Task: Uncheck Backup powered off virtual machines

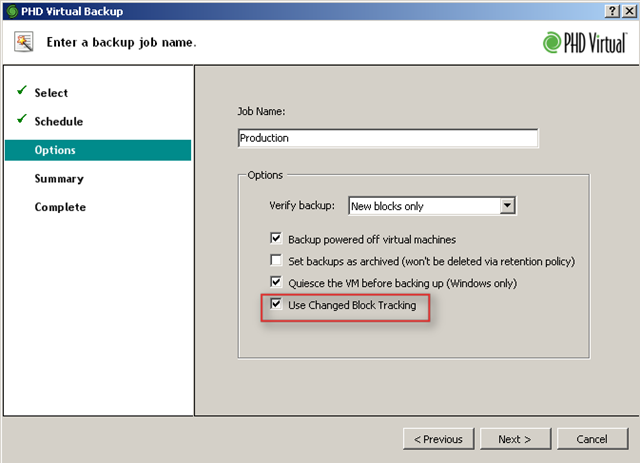Action: pos(277,240)
